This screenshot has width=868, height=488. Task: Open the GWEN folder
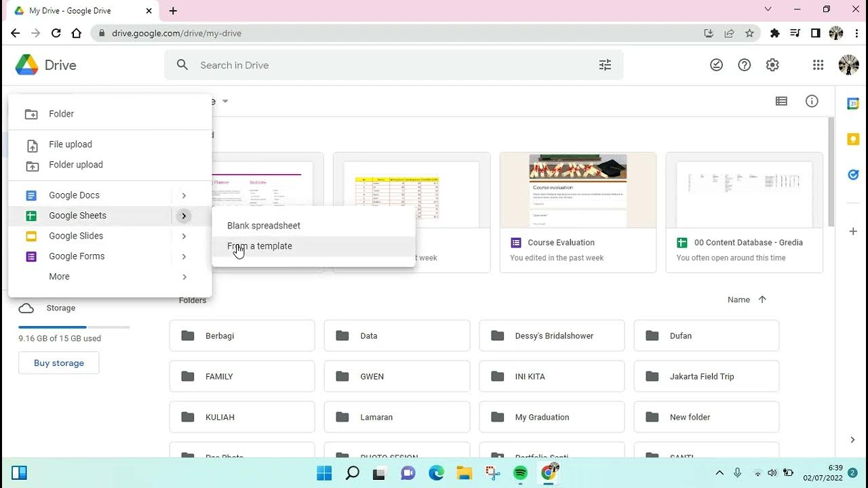(x=397, y=376)
